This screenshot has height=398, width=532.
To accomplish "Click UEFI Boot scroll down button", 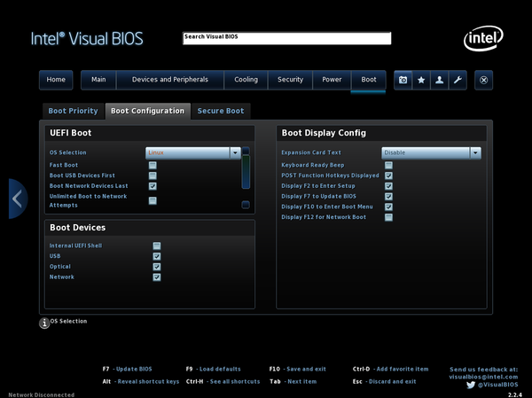I will coord(246,205).
